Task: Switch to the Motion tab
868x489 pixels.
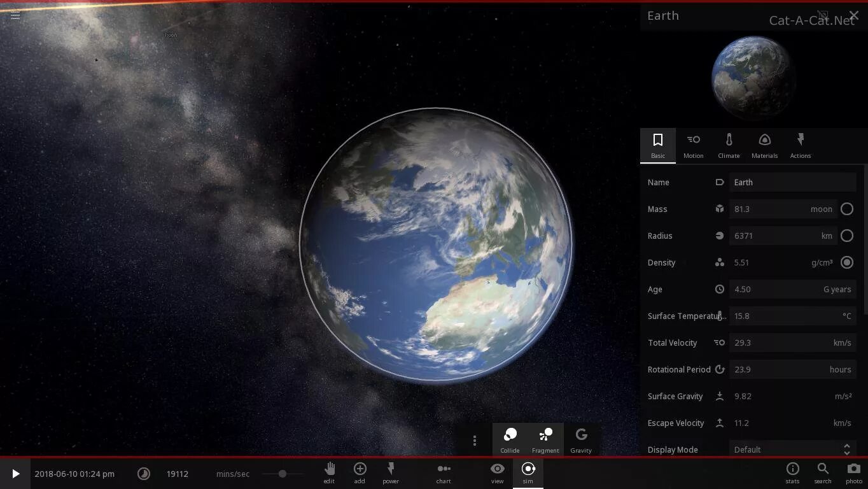Action: click(x=694, y=146)
